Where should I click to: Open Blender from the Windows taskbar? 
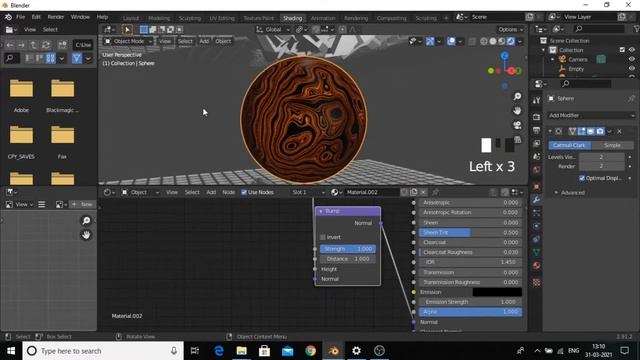333,351
